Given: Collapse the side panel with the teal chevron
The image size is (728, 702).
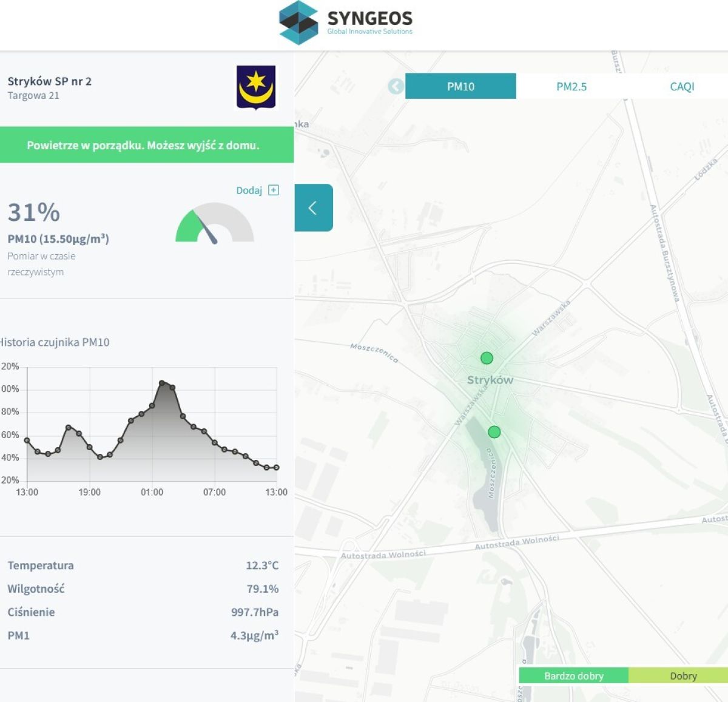Looking at the screenshot, I should (313, 208).
